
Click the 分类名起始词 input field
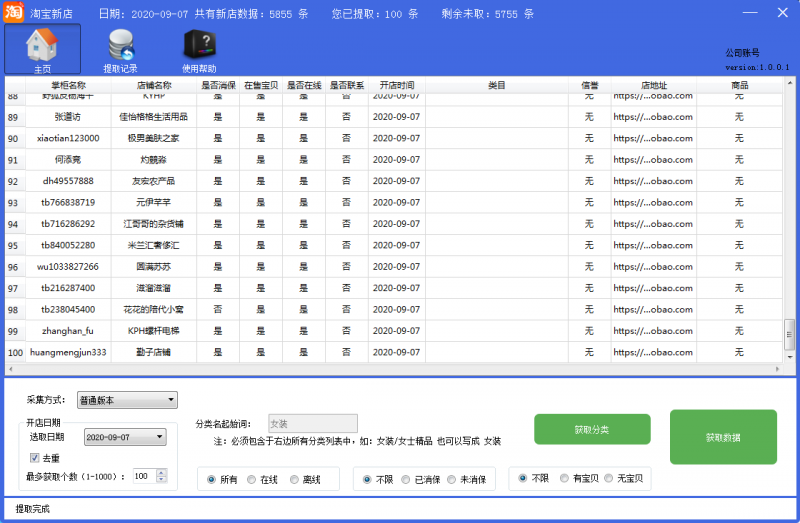pyautogui.click(x=312, y=423)
